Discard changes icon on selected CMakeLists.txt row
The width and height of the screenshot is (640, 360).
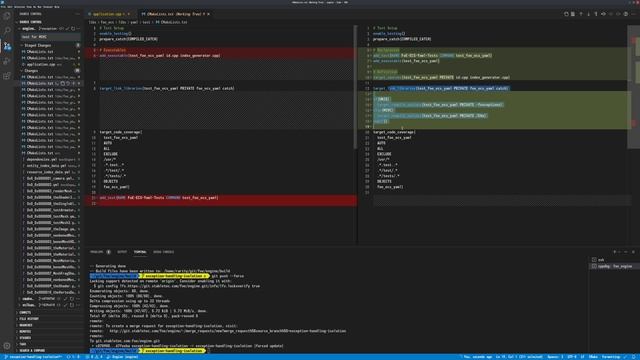[x=68, y=83]
